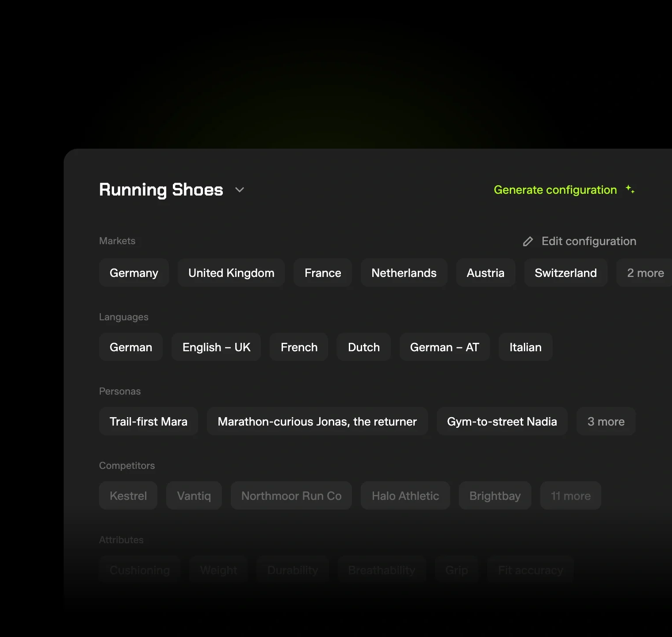Image resolution: width=672 pixels, height=637 pixels.
Task: Choose the Northmoor Run Co competitor
Action: click(291, 496)
